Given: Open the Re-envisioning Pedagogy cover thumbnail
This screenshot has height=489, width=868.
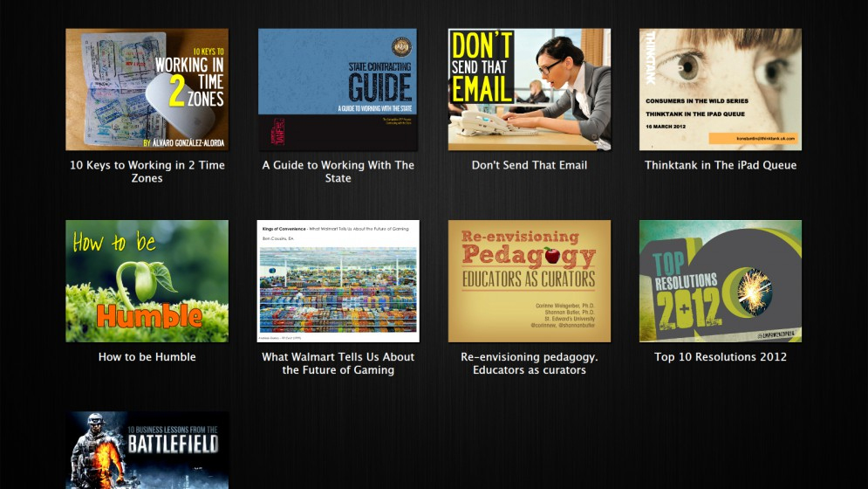Looking at the screenshot, I should [530, 281].
